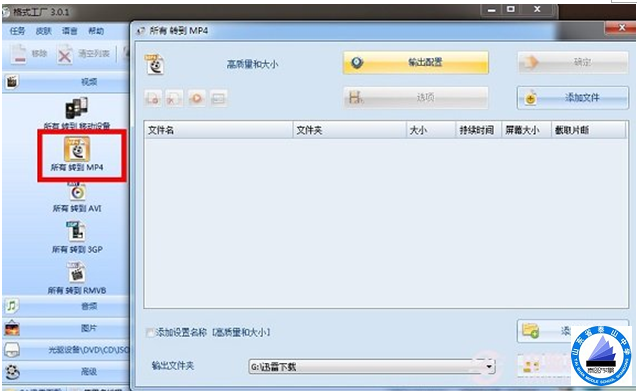Click the 屏幕大小 column header

tap(526, 130)
